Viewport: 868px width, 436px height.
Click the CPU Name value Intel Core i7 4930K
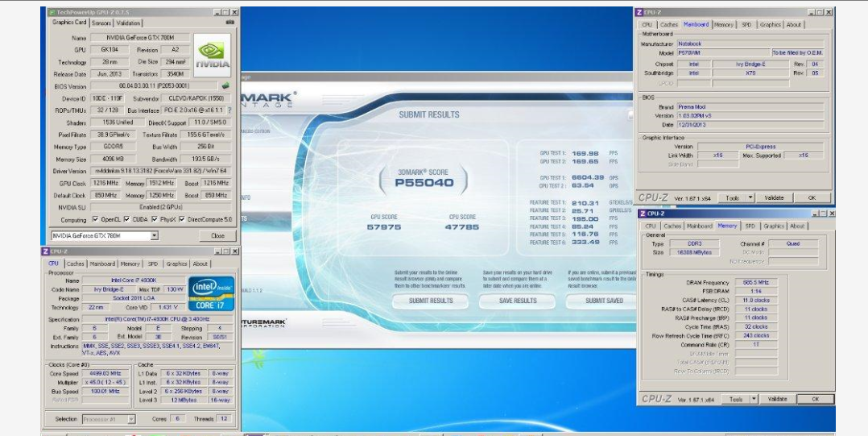(134, 281)
